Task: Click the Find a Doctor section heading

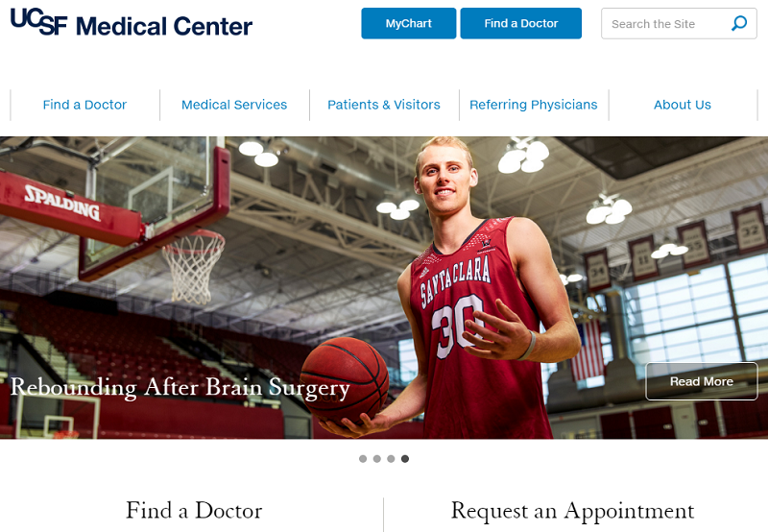Action: 194,510
